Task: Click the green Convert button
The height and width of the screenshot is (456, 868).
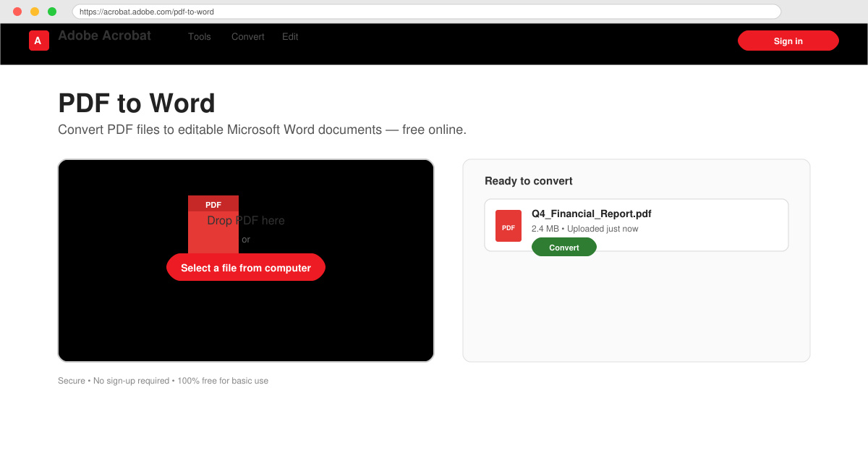Action: pos(564,247)
